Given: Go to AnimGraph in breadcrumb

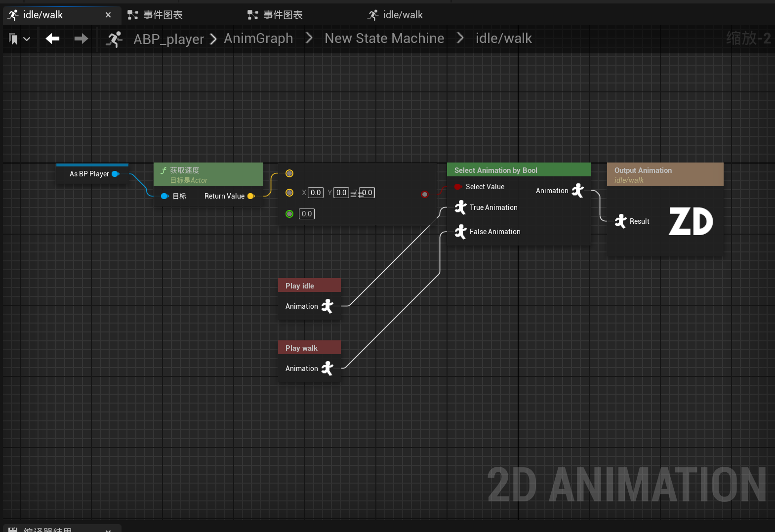Looking at the screenshot, I should click(x=258, y=38).
